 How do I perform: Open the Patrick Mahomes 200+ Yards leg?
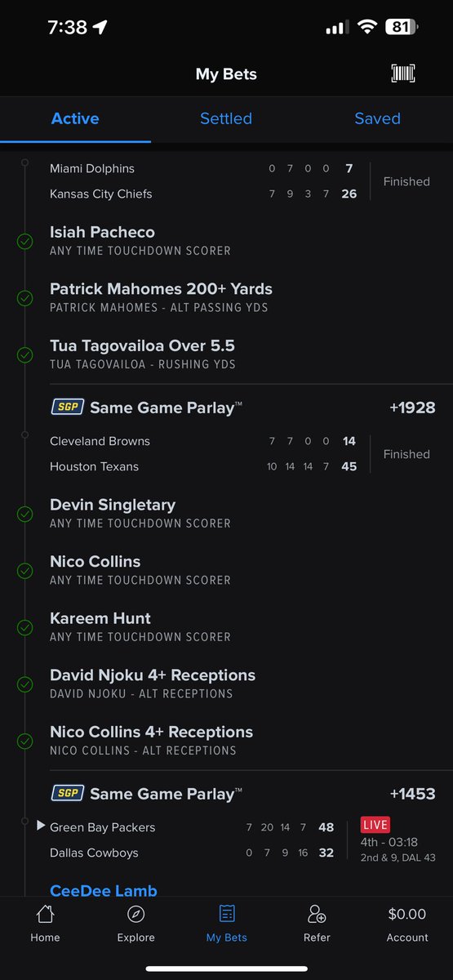click(x=161, y=297)
